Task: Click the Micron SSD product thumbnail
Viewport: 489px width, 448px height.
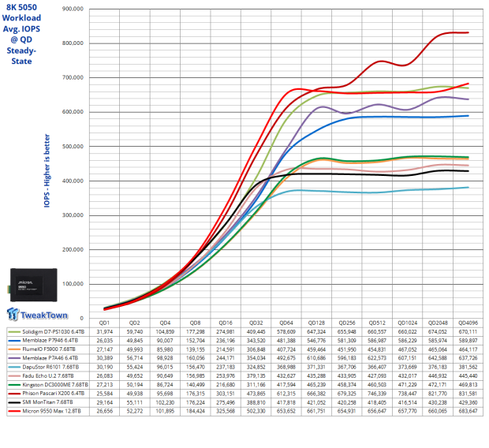Action: click(x=33, y=285)
